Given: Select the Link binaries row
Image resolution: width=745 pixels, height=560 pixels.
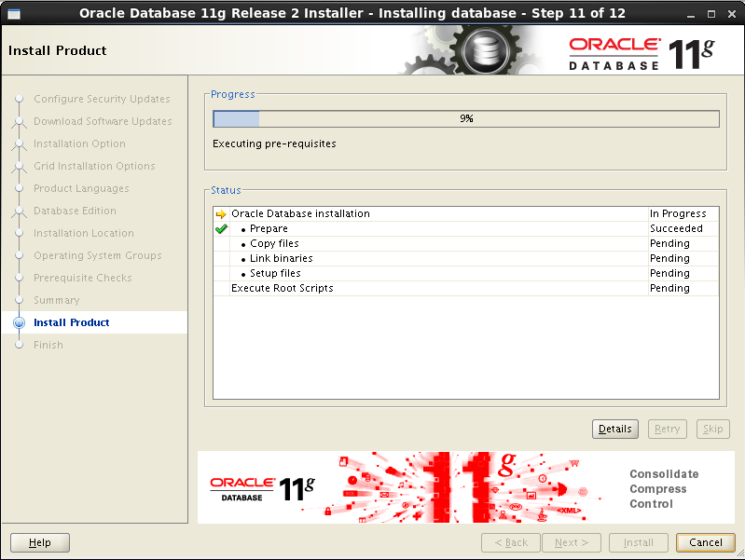Looking at the screenshot, I should pyautogui.click(x=466, y=258).
